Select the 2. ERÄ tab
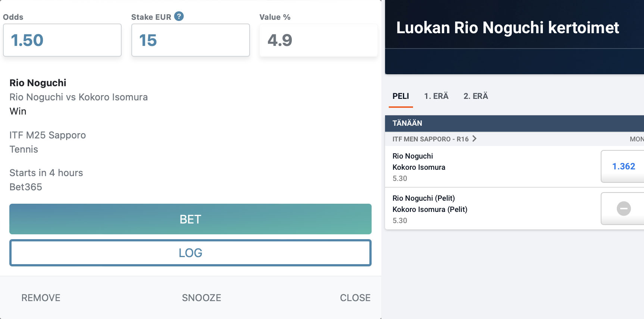The image size is (644, 319). [x=476, y=96]
